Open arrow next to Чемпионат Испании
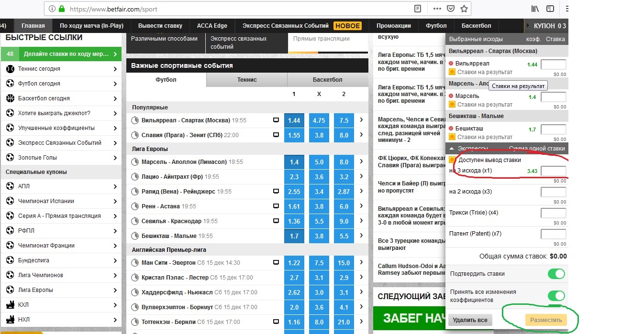The height and width of the screenshot is (334, 644). click(115, 201)
